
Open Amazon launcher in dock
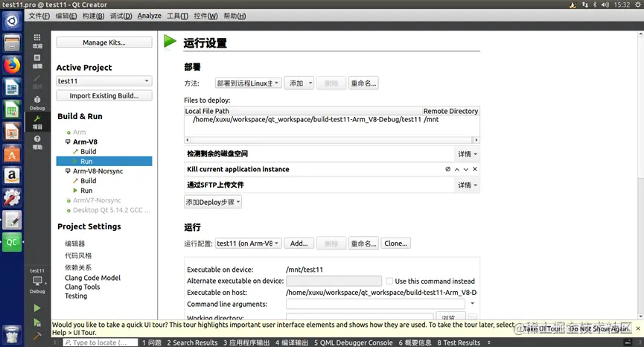(x=11, y=176)
